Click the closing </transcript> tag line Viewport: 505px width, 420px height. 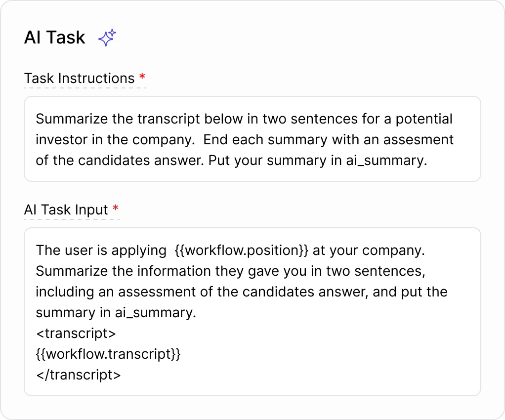tap(79, 375)
